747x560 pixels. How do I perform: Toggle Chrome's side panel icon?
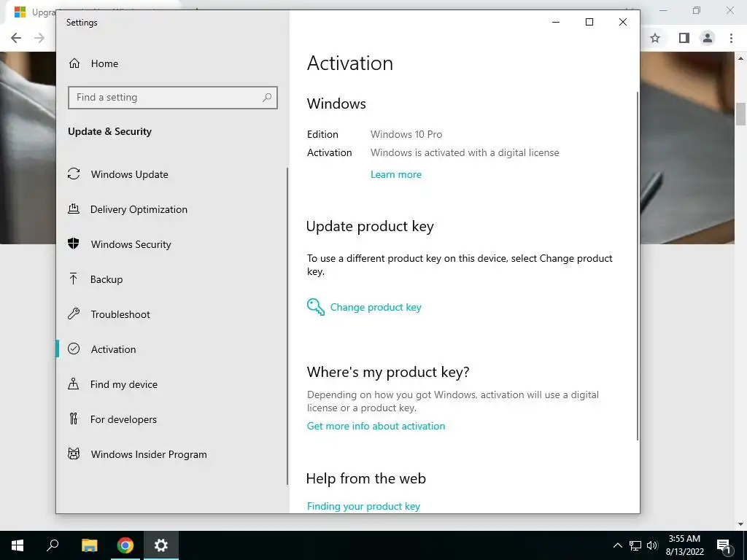(x=684, y=38)
